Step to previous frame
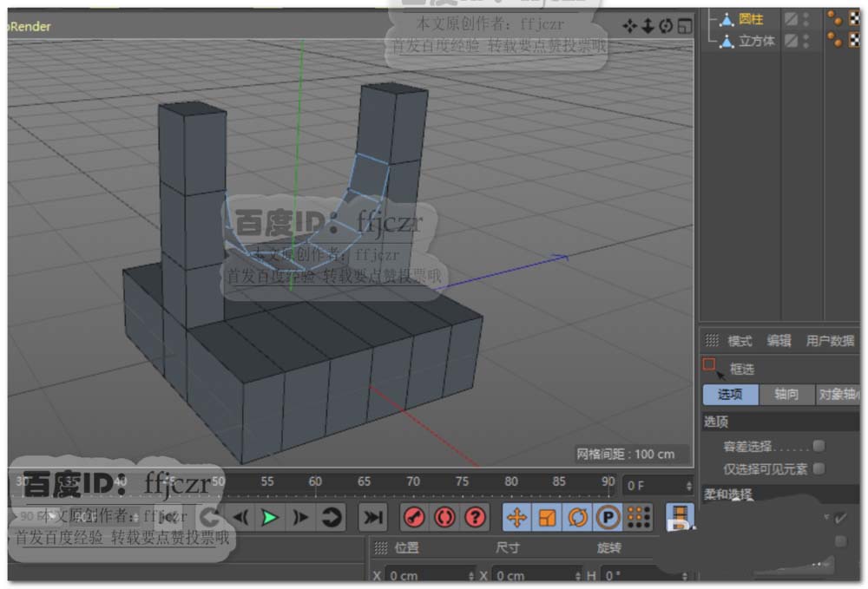 coord(240,518)
